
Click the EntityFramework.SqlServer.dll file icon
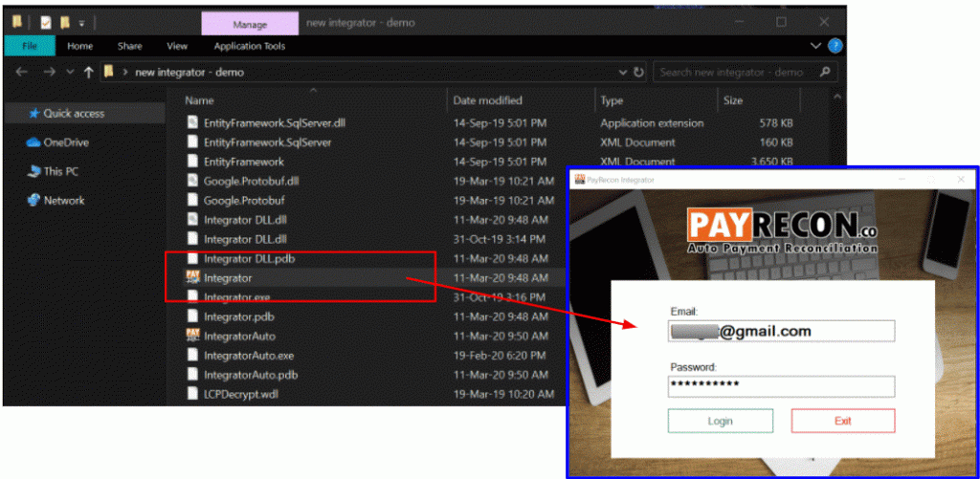pyautogui.click(x=192, y=122)
